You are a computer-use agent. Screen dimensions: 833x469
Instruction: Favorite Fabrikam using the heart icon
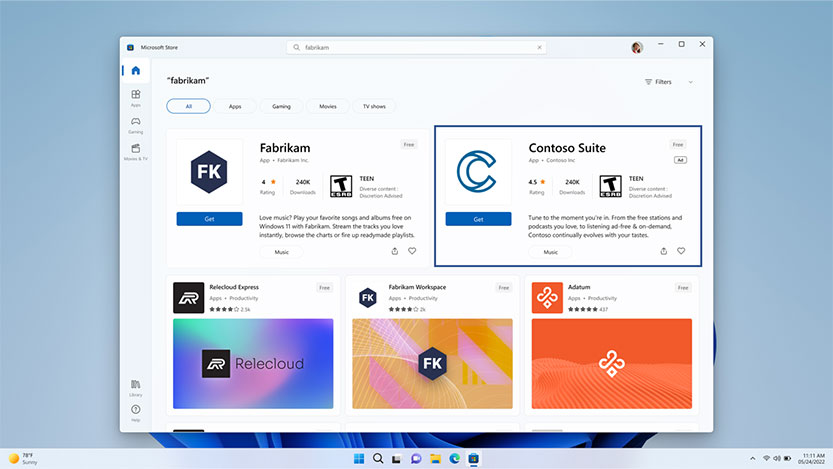tap(412, 252)
